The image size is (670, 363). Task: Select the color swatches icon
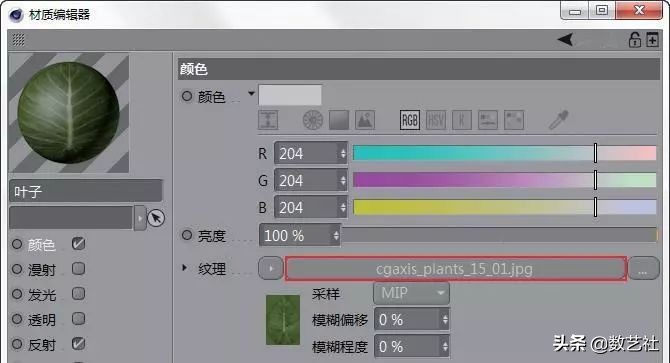point(514,120)
